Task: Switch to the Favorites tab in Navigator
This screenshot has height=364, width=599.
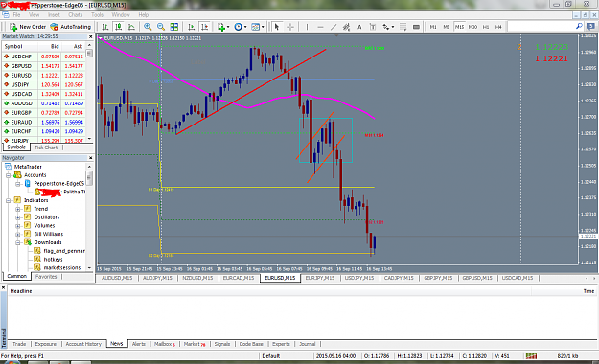Action: pyautogui.click(x=46, y=277)
